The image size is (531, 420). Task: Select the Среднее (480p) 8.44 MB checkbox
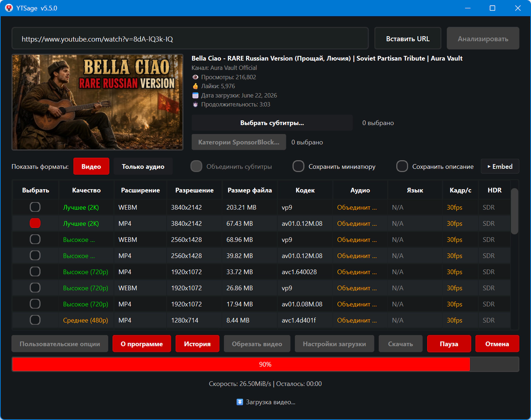coord(35,320)
